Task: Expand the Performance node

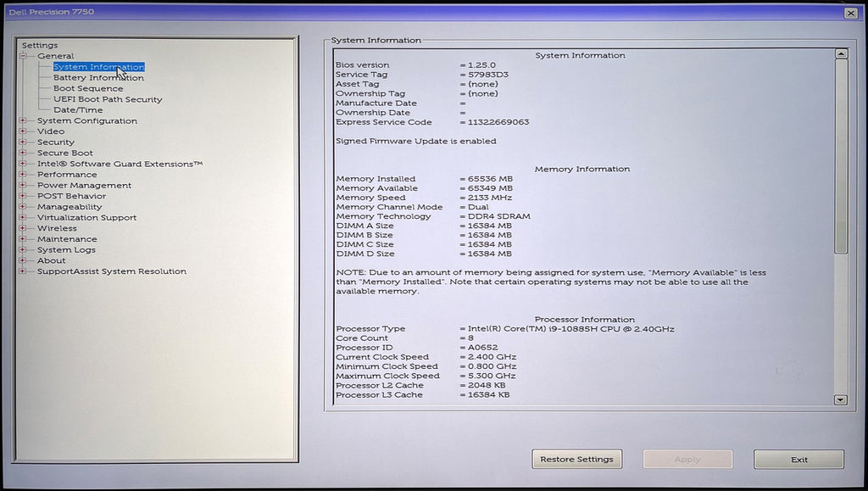Action: pyautogui.click(x=23, y=175)
